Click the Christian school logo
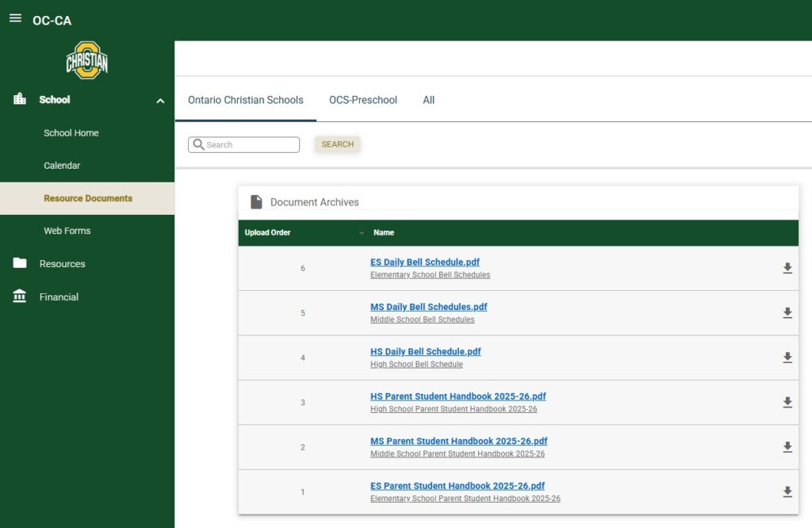The image size is (812, 528). [86, 61]
